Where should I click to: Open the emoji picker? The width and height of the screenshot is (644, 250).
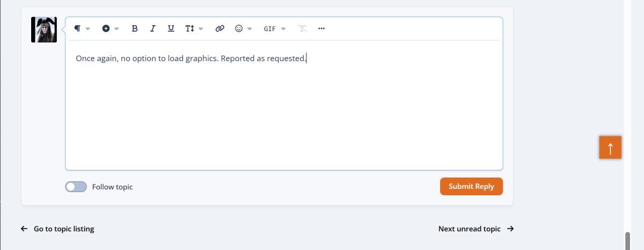click(x=239, y=28)
